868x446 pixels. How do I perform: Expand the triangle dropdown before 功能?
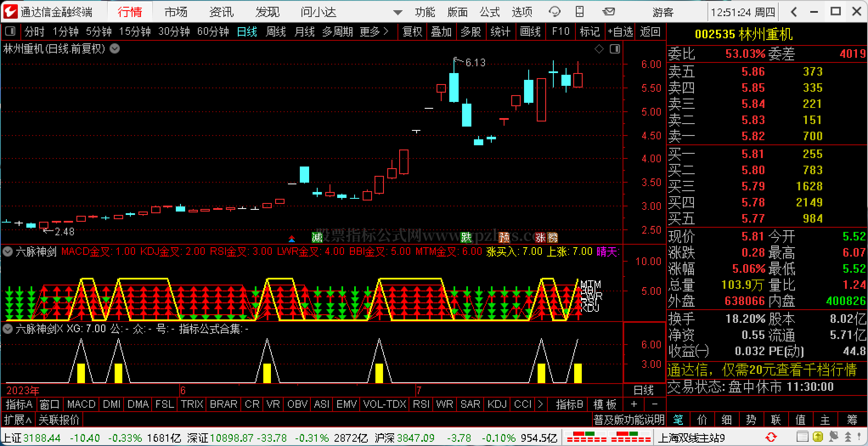397,12
